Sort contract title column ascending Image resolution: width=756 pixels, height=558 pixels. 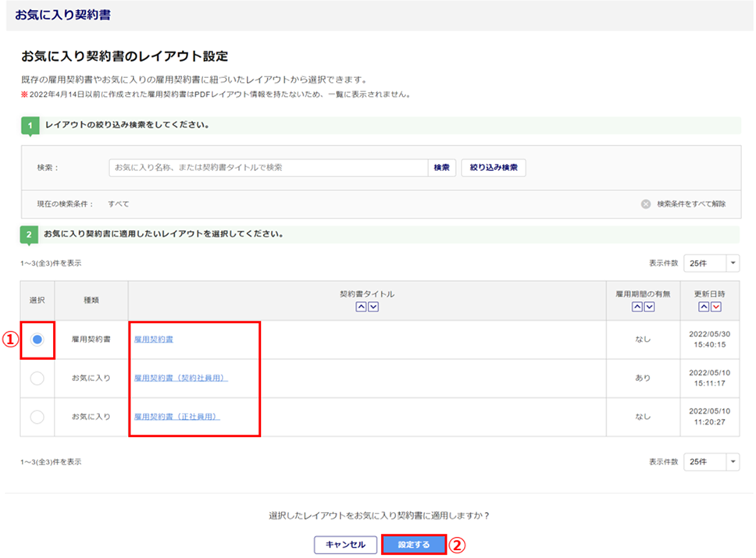pos(361,307)
